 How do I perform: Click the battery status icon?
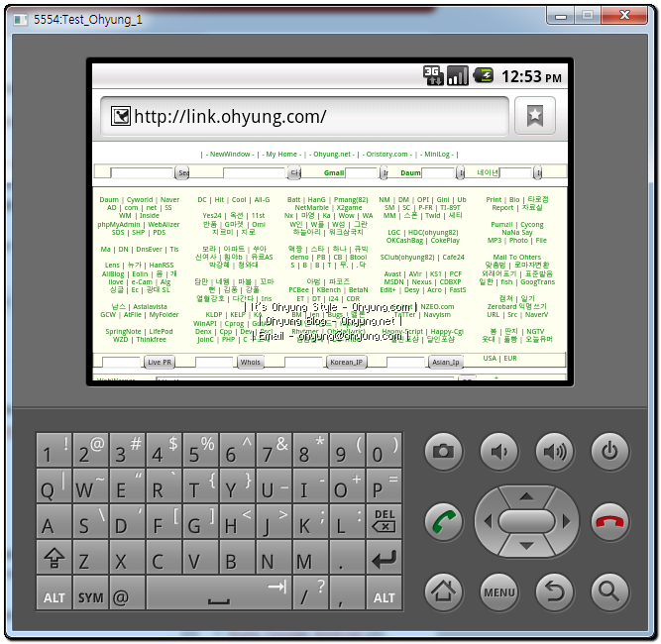coord(483,76)
